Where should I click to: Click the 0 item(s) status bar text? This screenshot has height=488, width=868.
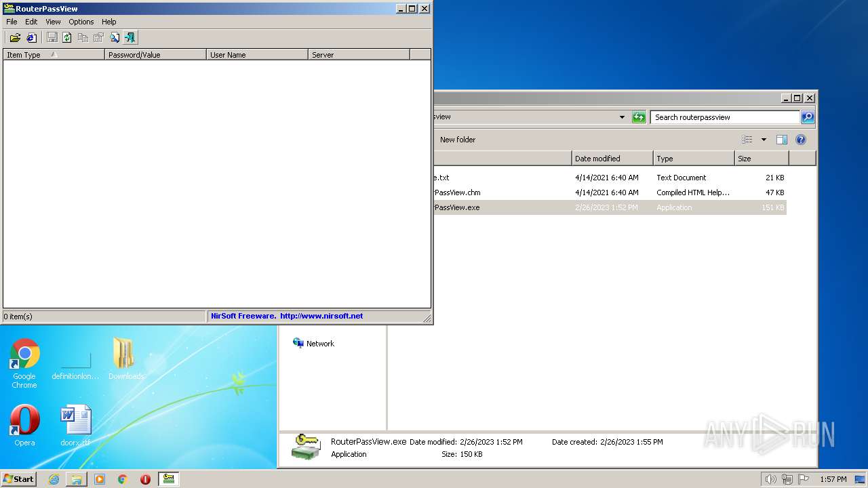coord(18,317)
